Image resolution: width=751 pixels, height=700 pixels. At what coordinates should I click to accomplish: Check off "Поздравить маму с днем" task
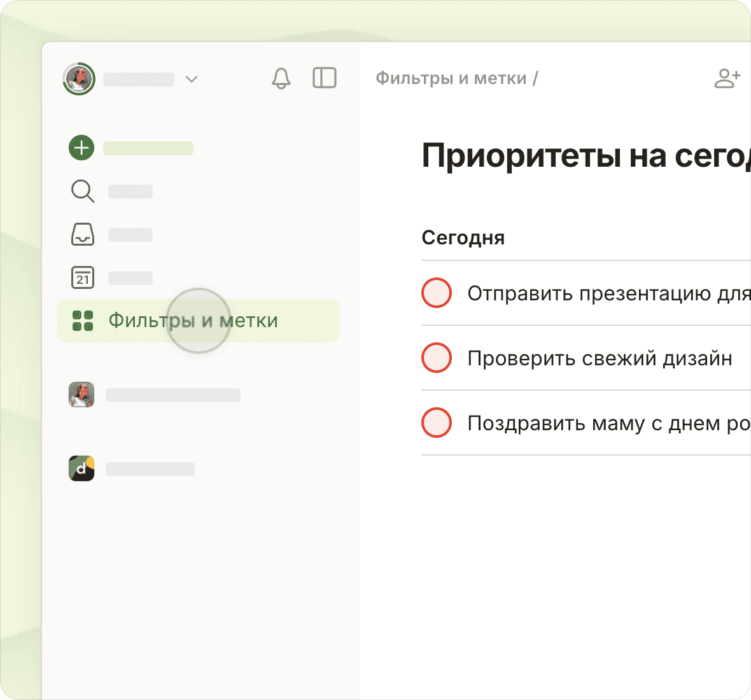pyautogui.click(x=437, y=423)
